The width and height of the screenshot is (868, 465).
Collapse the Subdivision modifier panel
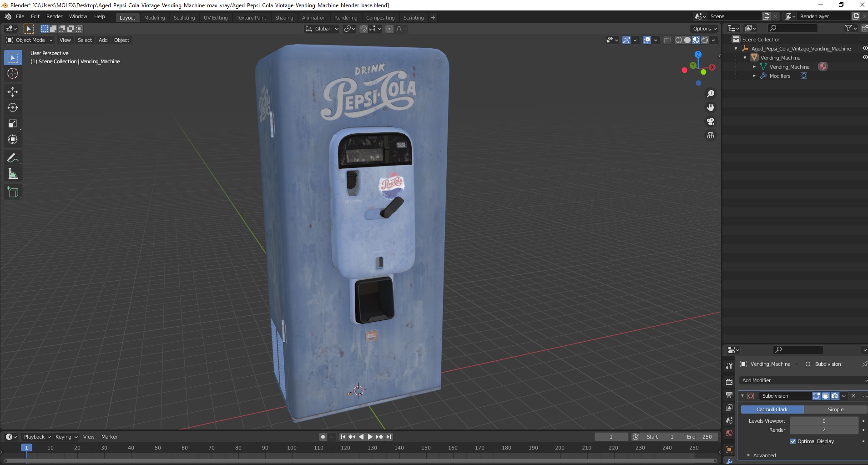(x=742, y=396)
